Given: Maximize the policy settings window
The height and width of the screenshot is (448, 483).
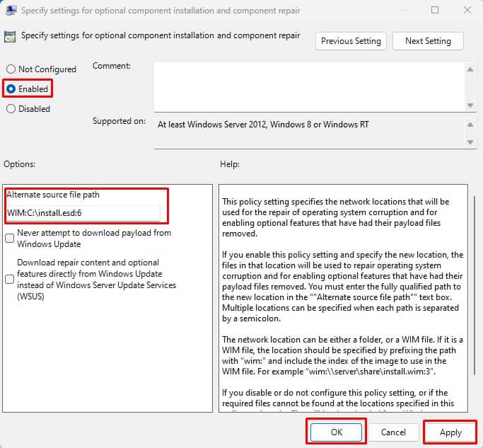Looking at the screenshot, I should (x=435, y=10).
